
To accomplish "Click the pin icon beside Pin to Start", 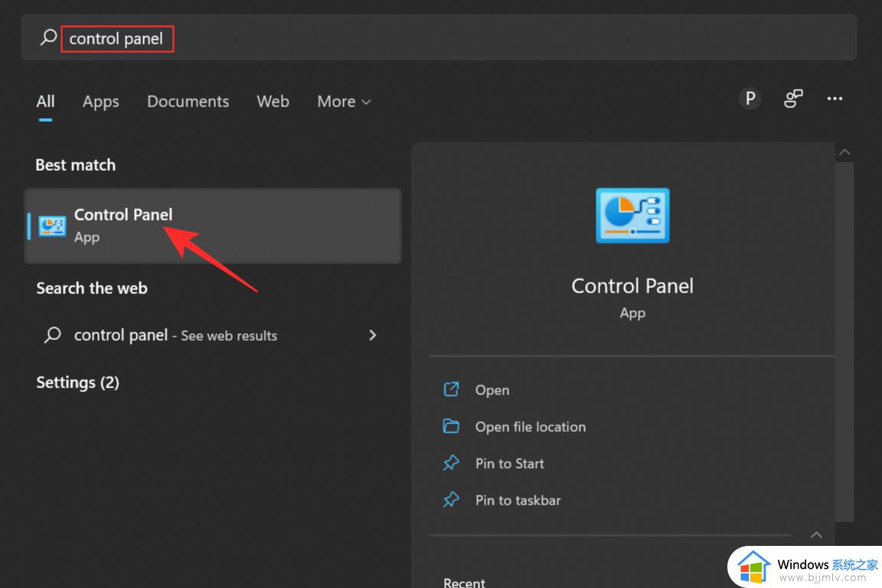I will [x=451, y=463].
